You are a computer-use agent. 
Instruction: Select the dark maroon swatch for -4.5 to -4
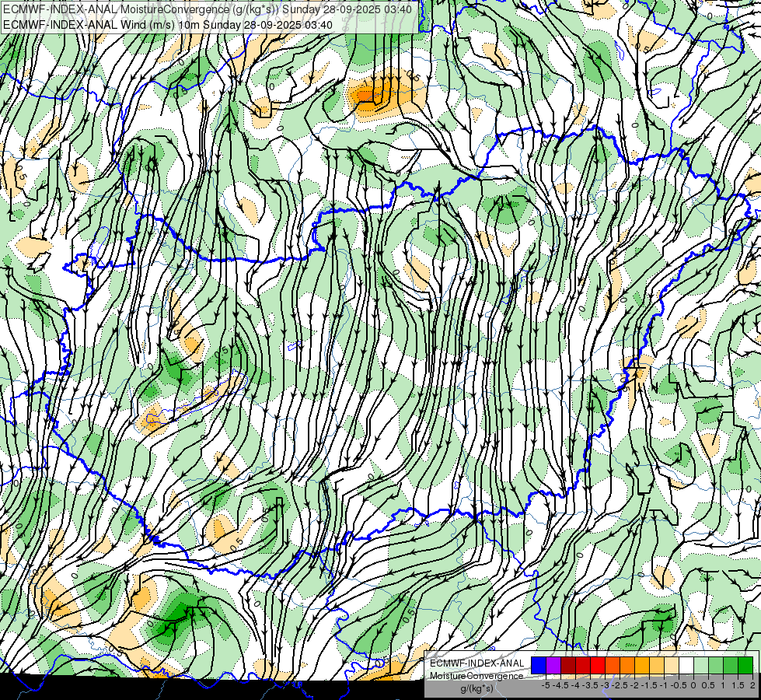tap(568, 666)
